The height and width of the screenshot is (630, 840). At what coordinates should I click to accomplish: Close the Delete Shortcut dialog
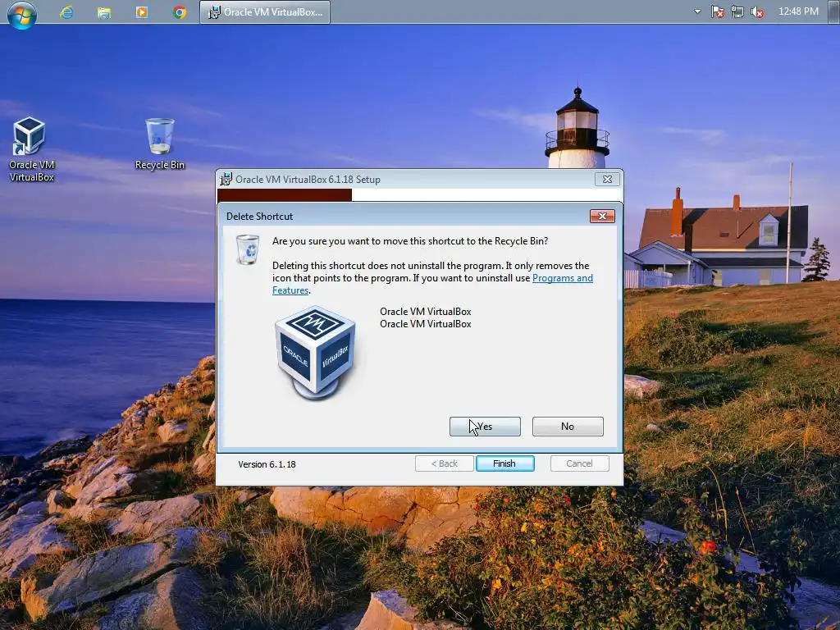point(602,216)
